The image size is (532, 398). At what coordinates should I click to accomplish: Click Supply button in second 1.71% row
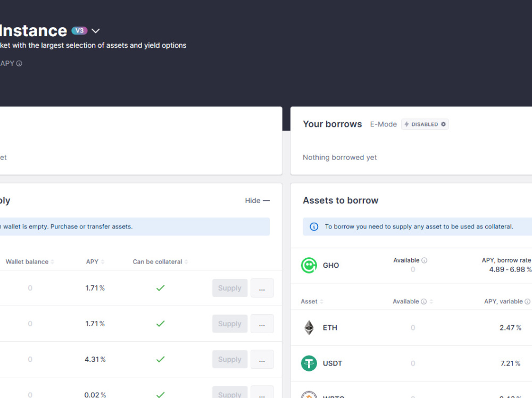pos(230,324)
